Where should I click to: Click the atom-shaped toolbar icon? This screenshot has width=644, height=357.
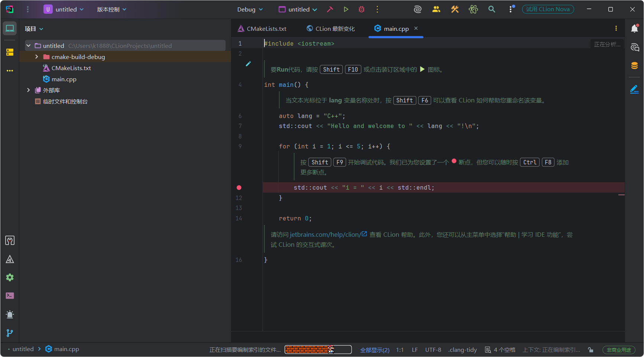point(473,9)
